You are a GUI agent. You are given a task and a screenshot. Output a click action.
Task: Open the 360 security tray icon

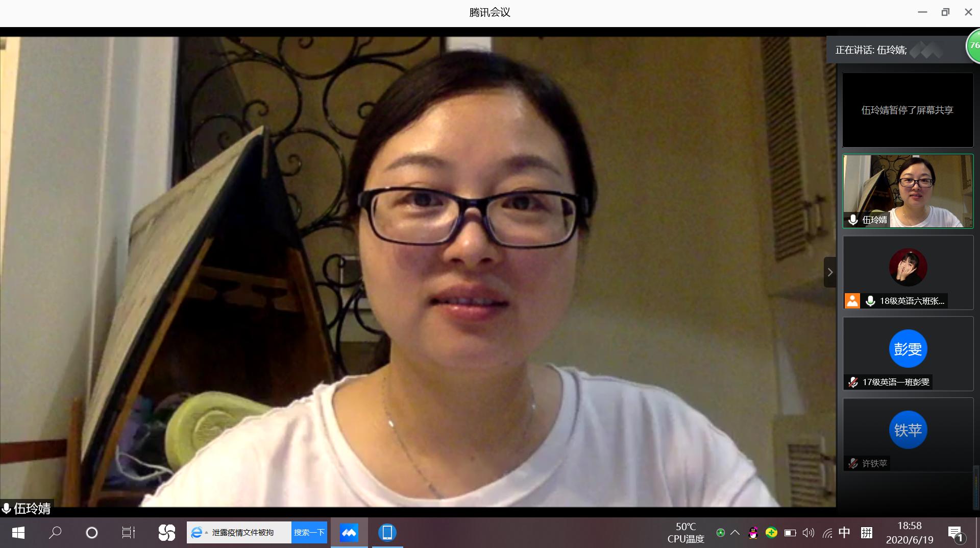click(771, 533)
